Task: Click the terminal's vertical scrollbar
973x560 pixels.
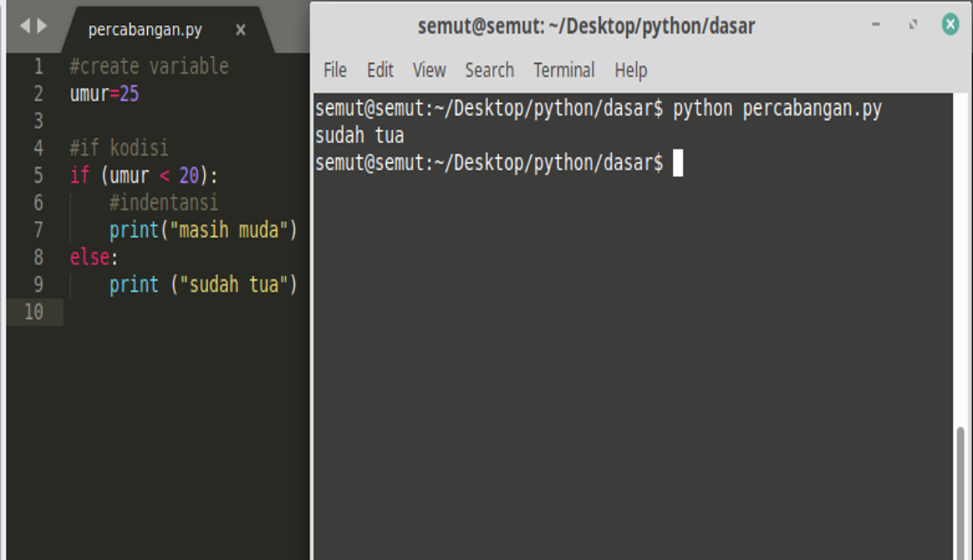Action: [961, 490]
